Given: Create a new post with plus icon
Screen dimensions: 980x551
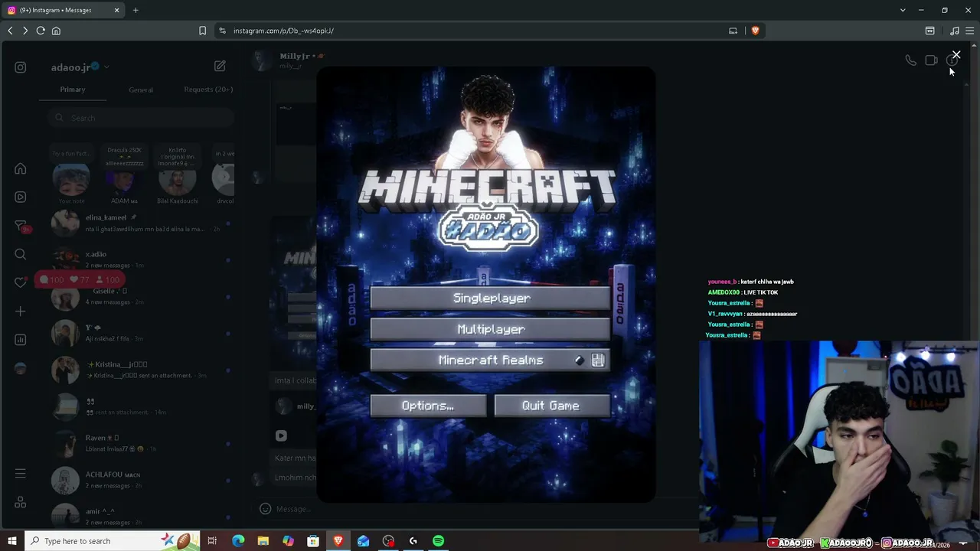Looking at the screenshot, I should coord(21,311).
